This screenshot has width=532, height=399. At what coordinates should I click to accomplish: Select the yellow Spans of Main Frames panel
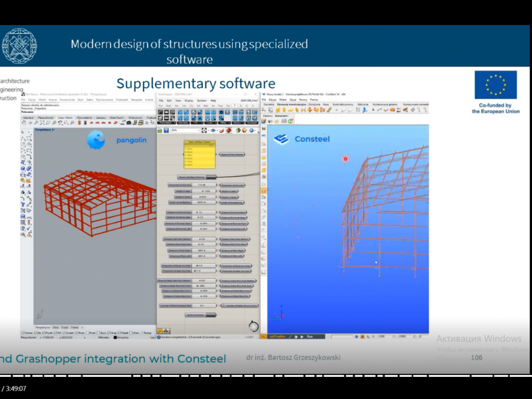coord(199,155)
